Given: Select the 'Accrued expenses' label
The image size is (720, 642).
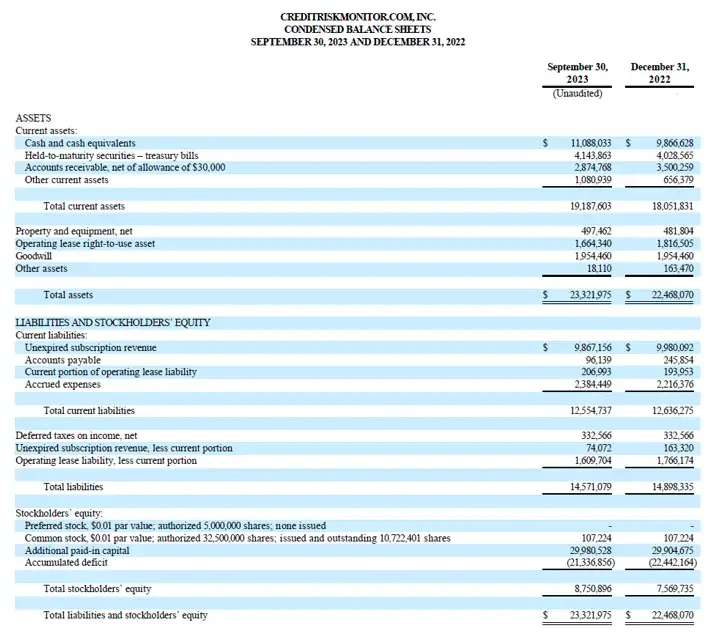Looking at the screenshot, I should pyautogui.click(x=62, y=384).
